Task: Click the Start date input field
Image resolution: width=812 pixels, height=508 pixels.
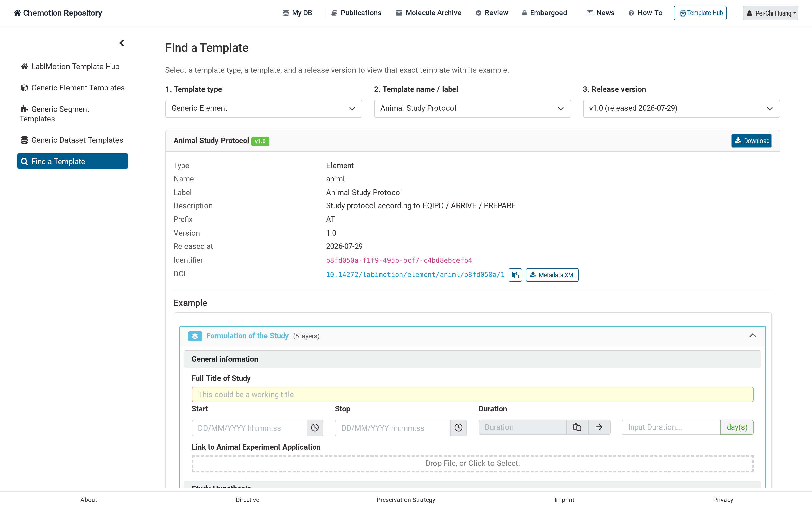Action: [x=249, y=428]
